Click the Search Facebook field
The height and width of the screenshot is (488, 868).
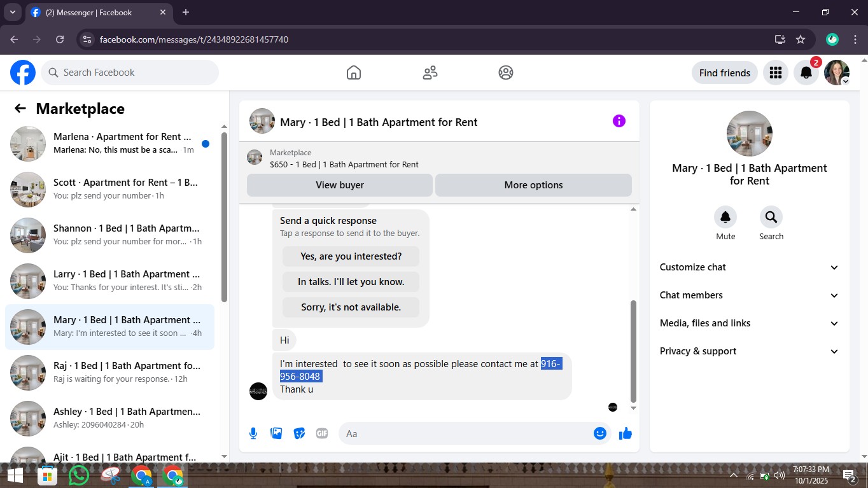click(130, 73)
